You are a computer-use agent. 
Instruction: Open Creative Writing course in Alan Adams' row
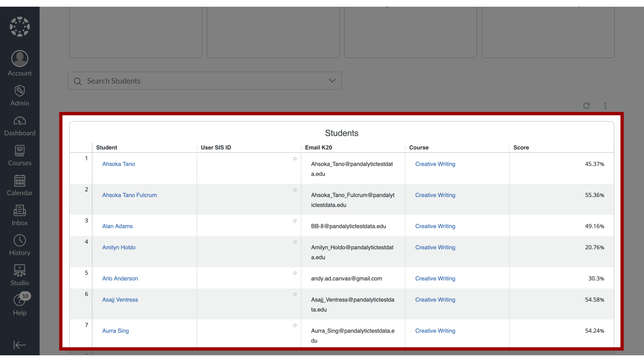(435, 226)
